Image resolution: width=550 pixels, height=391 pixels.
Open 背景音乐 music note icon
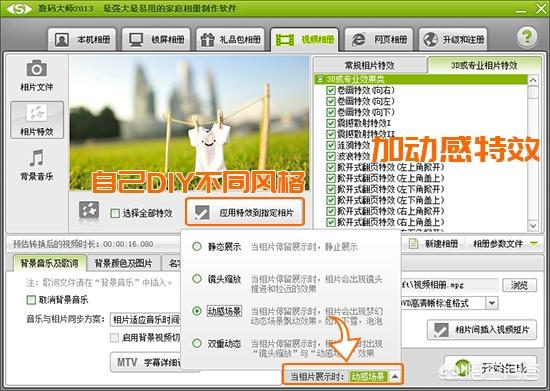pos(37,158)
